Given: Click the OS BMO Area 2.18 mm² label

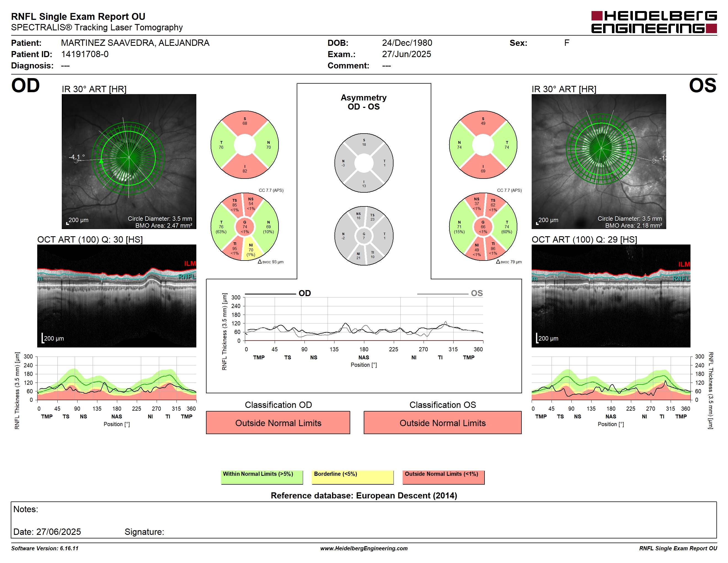Looking at the screenshot, I should click(x=634, y=225).
